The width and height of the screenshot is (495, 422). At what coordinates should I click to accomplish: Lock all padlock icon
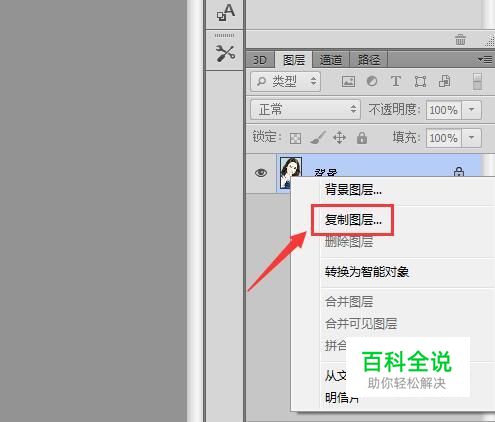tap(362, 137)
